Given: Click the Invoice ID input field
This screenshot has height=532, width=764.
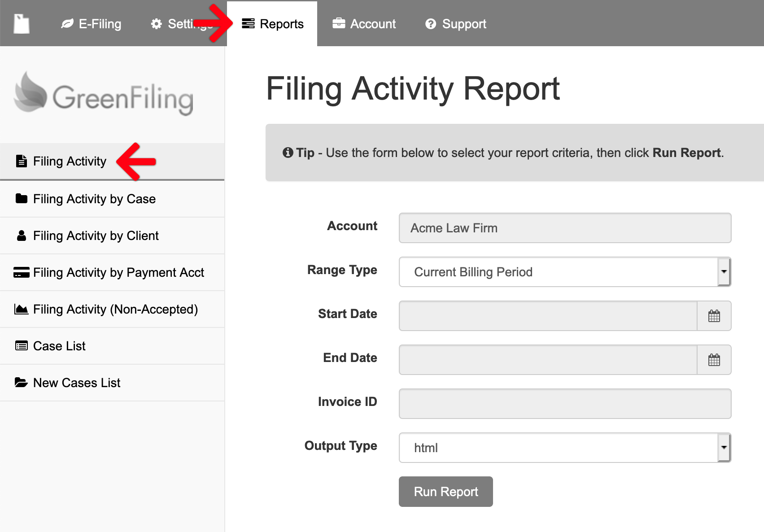Looking at the screenshot, I should point(565,403).
